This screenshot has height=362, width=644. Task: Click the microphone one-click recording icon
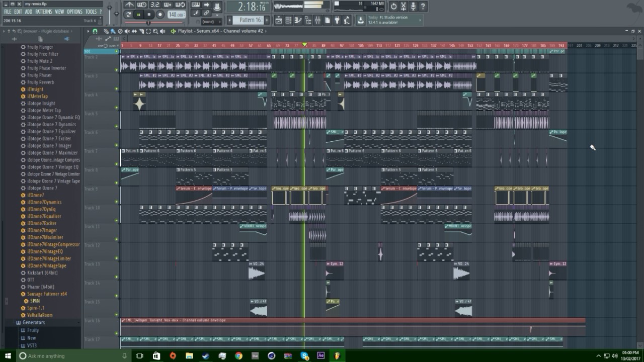click(413, 6)
